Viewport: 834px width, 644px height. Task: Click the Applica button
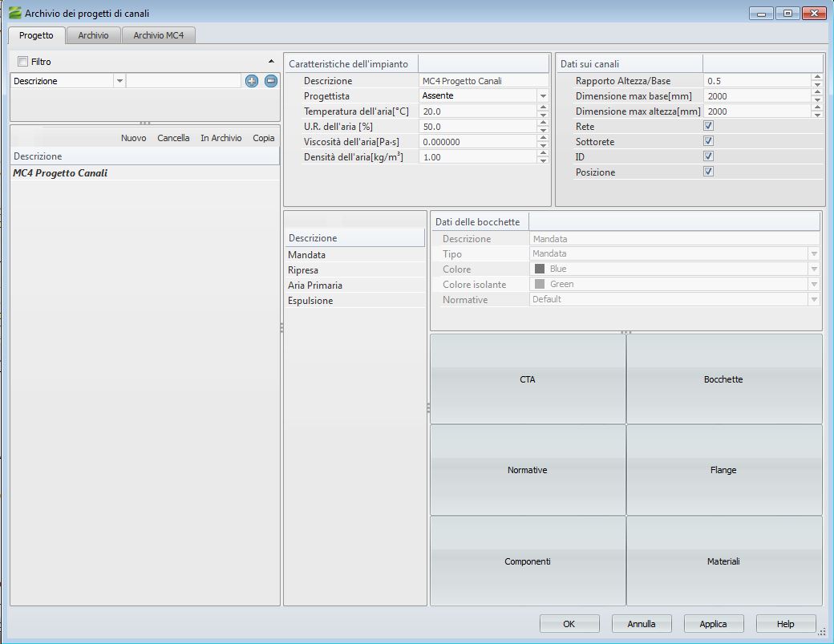[x=713, y=624]
